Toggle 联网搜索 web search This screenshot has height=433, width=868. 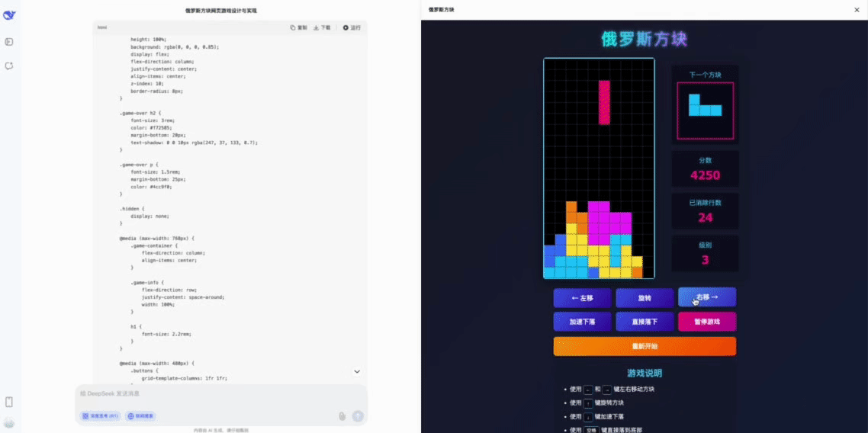[x=140, y=416]
